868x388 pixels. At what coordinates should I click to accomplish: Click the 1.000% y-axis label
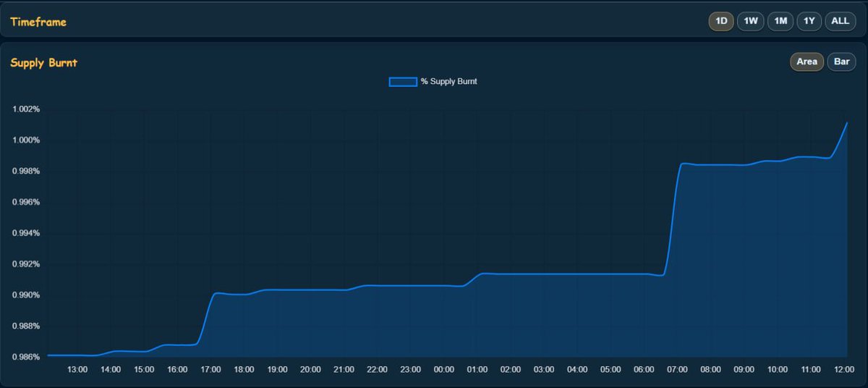click(x=25, y=140)
